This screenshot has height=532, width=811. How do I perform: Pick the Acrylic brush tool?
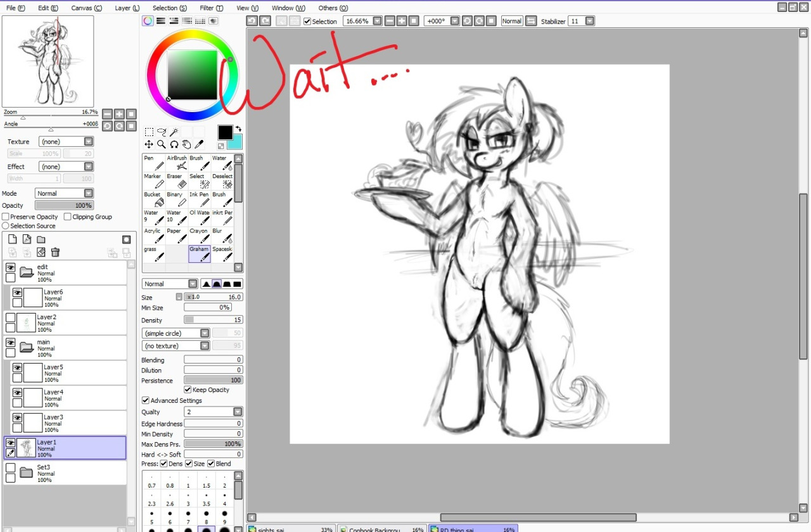point(153,236)
